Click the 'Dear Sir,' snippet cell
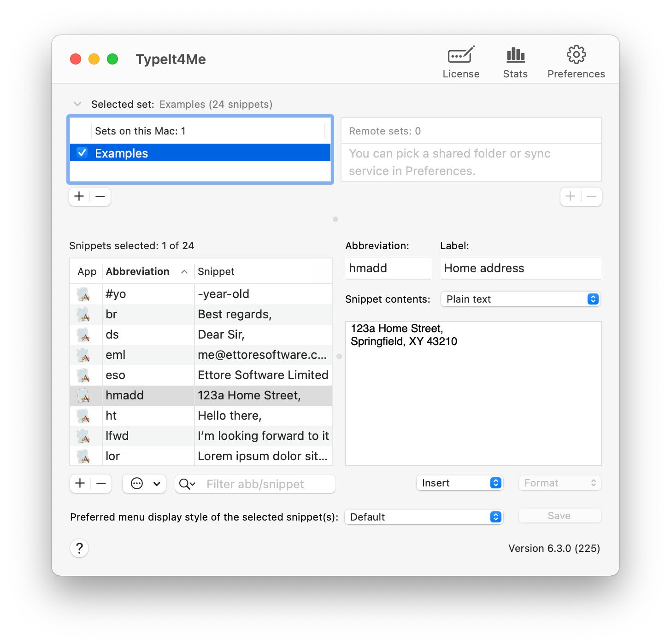 pos(263,334)
